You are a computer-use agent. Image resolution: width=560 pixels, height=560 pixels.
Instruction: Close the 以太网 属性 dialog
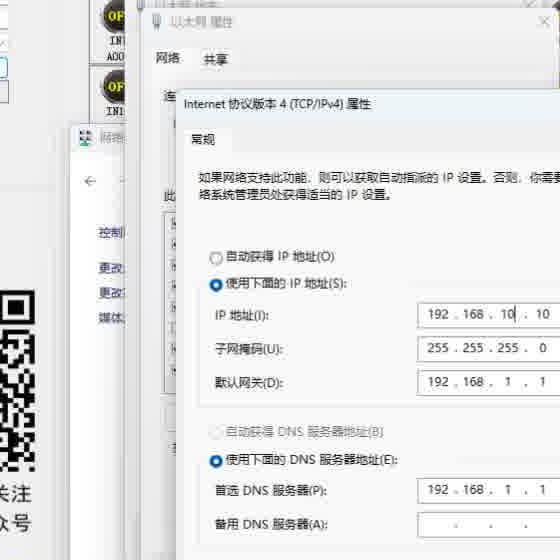(545, 21)
